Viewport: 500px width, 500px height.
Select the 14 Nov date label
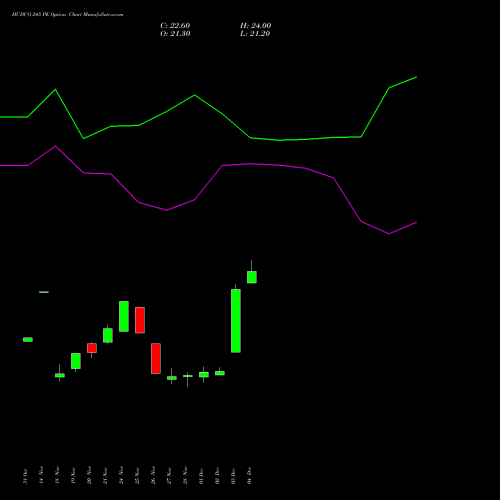click(41, 475)
